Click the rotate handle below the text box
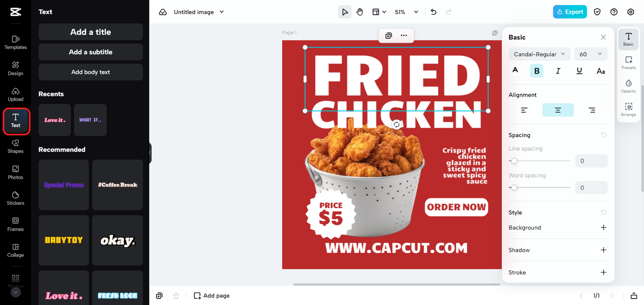This screenshot has height=305, width=644. 396,124
